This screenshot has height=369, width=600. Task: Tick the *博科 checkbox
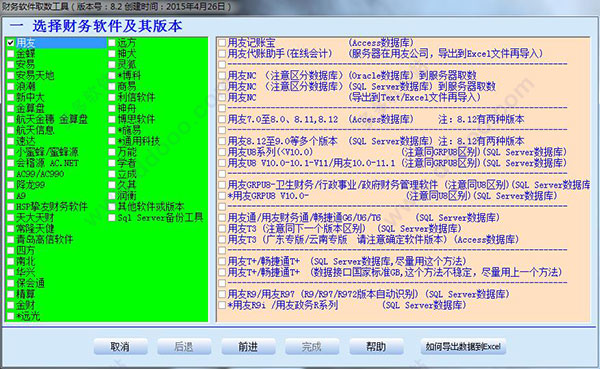pyautogui.click(x=112, y=75)
